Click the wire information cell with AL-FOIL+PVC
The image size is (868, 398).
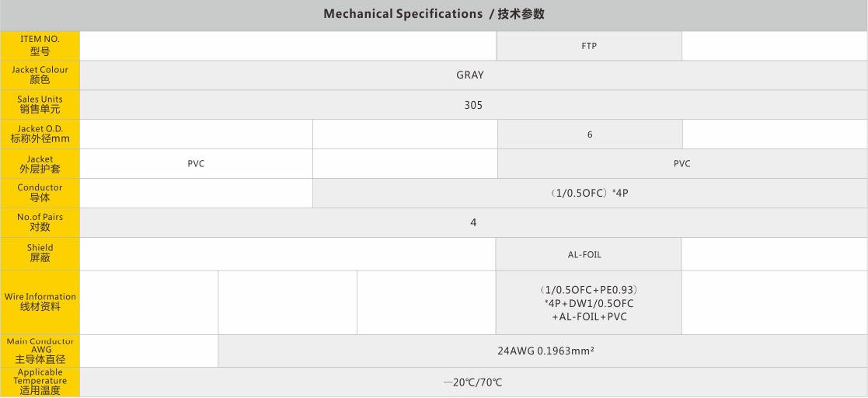click(588, 302)
